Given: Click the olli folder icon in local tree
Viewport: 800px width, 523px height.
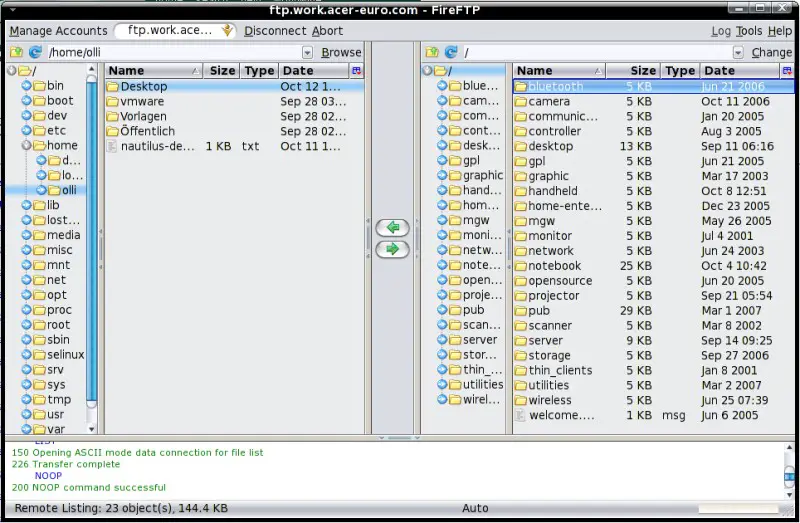Looking at the screenshot, I should pos(54,190).
